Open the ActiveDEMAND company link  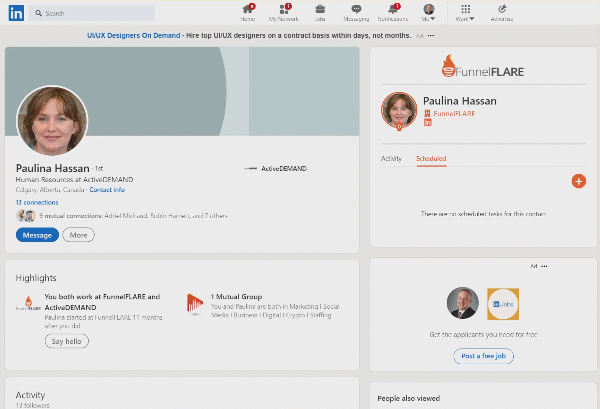pyautogui.click(x=276, y=168)
